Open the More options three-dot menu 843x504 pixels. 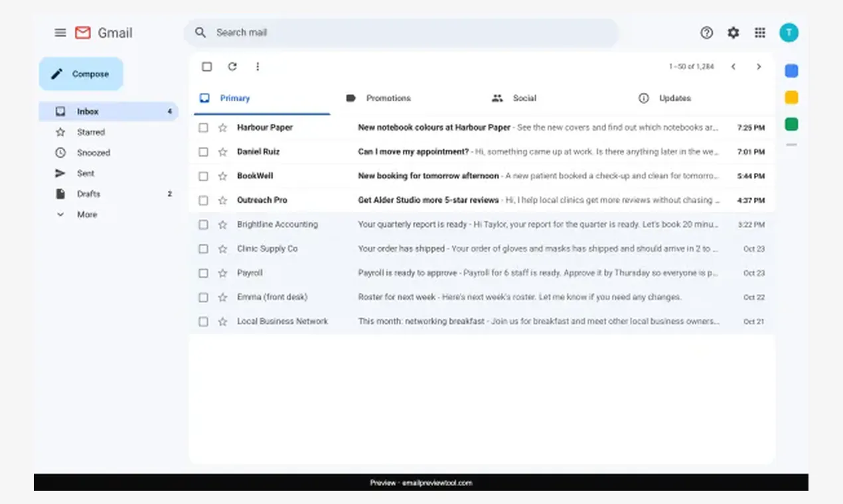pos(258,66)
